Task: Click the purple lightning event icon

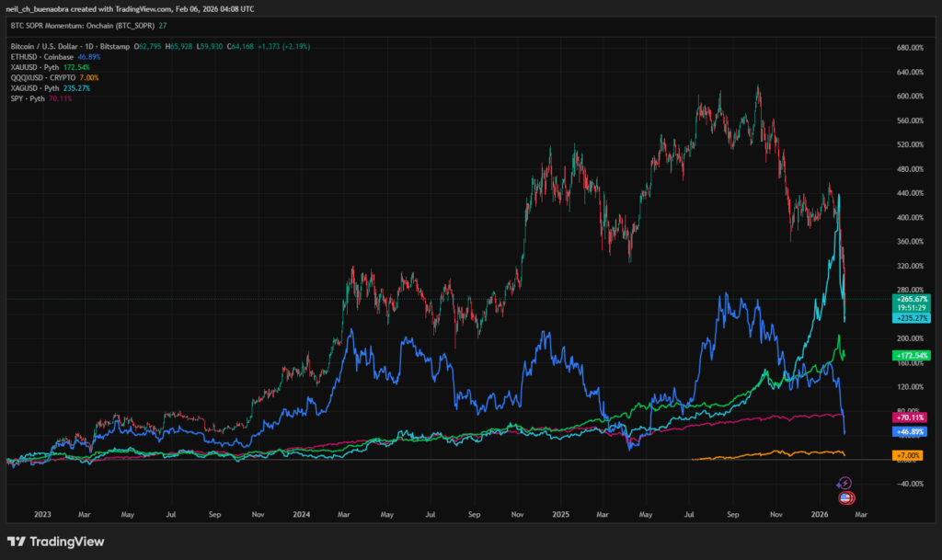Action: pos(845,483)
